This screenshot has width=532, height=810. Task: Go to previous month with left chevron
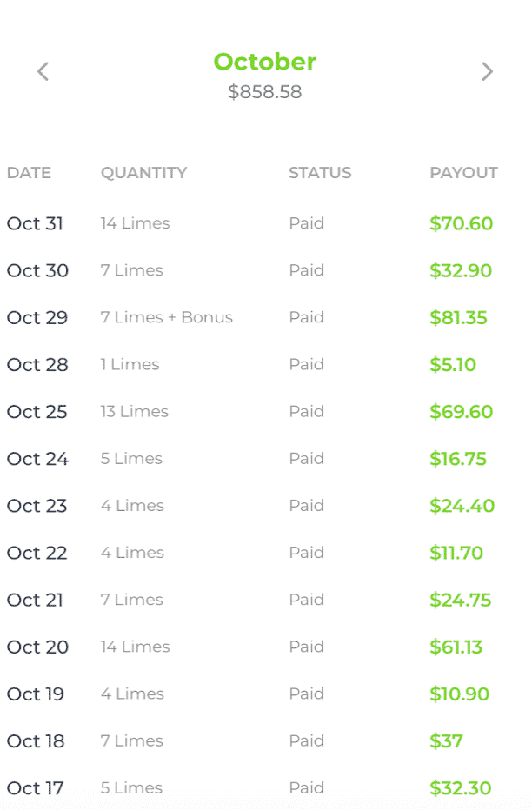coord(43,71)
